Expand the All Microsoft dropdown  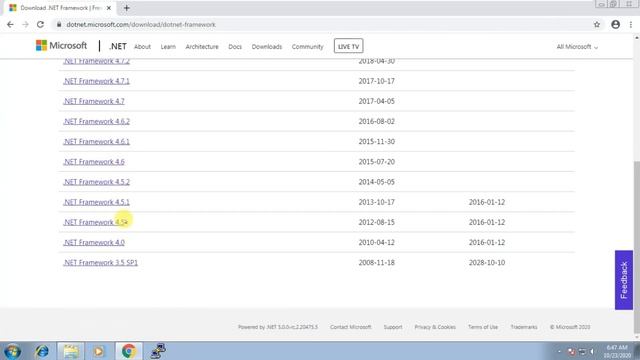click(577, 47)
